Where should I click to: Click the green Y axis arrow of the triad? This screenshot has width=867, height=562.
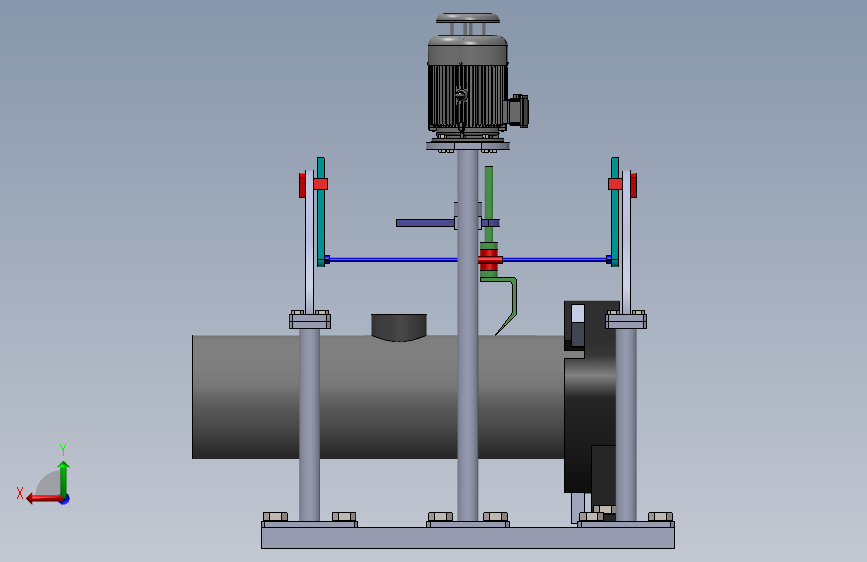coord(64,478)
